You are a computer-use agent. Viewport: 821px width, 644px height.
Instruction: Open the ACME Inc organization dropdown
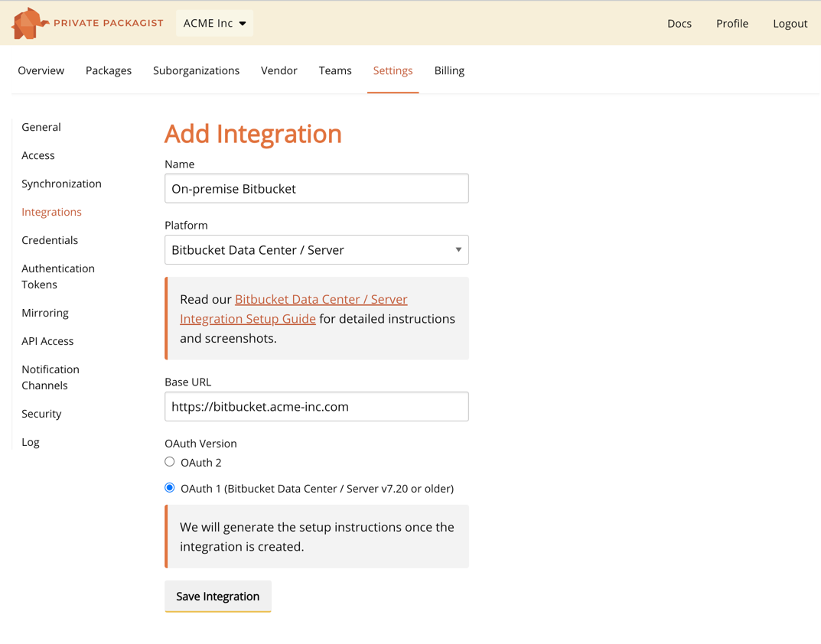tap(214, 23)
